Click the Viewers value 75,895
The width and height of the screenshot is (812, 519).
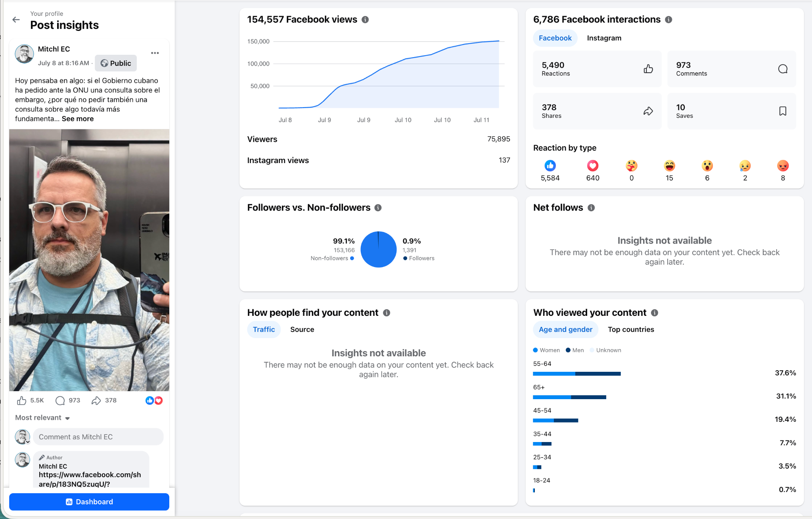(498, 139)
